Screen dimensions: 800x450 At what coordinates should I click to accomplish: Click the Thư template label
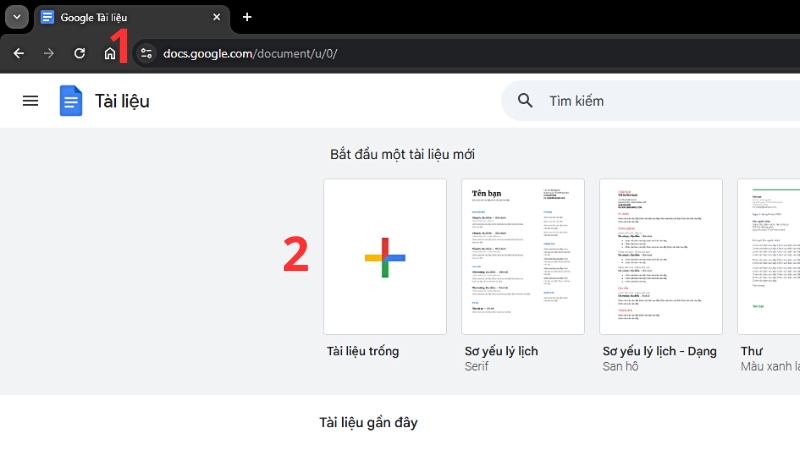point(752,351)
